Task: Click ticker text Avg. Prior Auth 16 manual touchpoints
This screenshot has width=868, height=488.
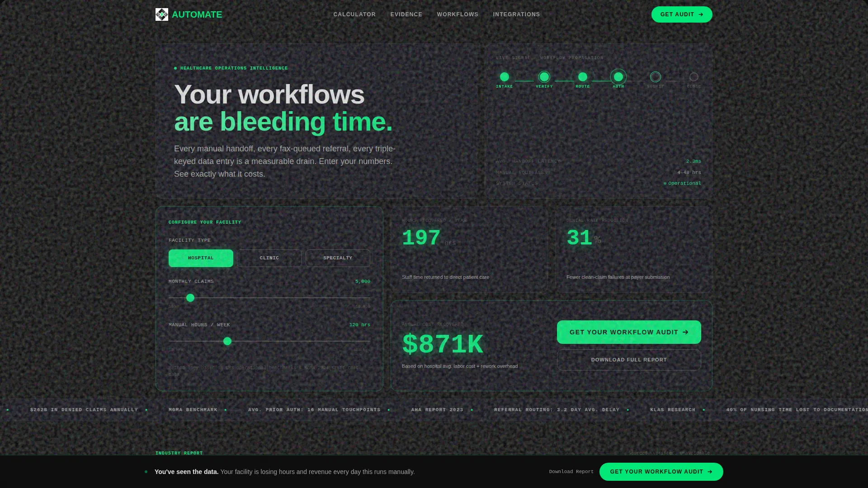Action: [314, 410]
